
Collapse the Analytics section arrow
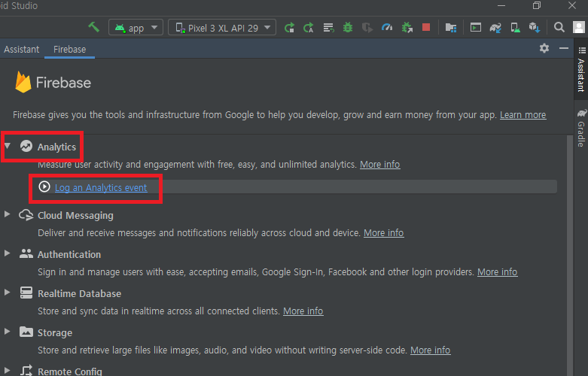coord(8,146)
